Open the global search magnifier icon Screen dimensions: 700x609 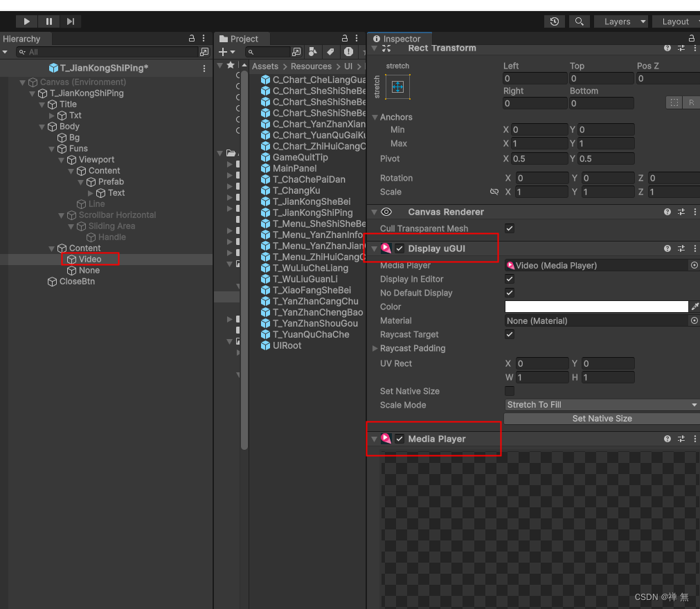click(x=579, y=21)
